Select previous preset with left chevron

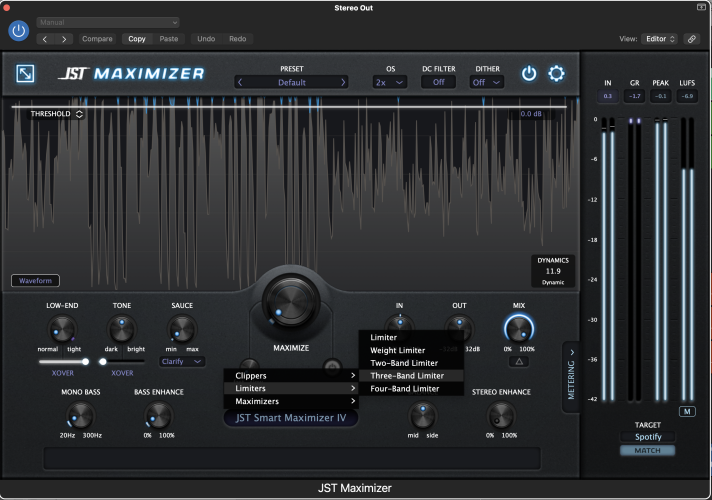[x=240, y=82]
